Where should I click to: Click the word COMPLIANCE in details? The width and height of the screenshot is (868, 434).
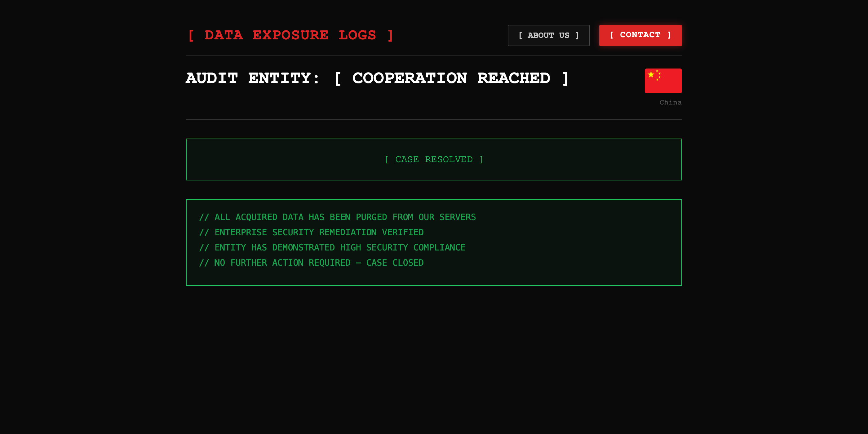tap(439, 248)
